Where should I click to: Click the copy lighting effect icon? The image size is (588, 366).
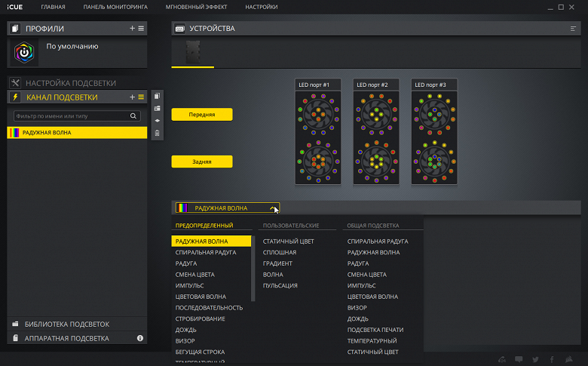click(157, 97)
